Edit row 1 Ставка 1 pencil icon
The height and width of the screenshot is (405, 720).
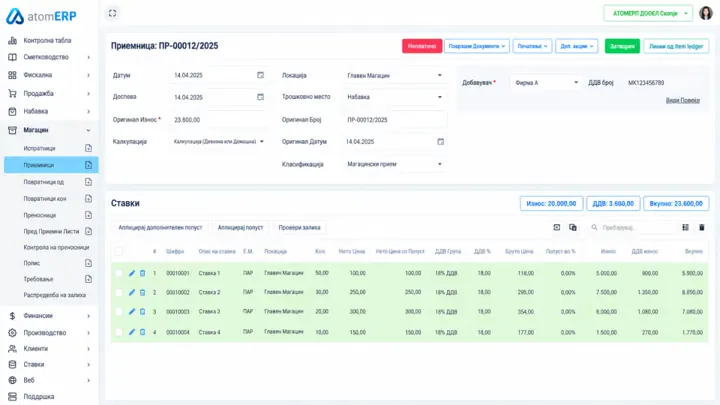coord(132,273)
